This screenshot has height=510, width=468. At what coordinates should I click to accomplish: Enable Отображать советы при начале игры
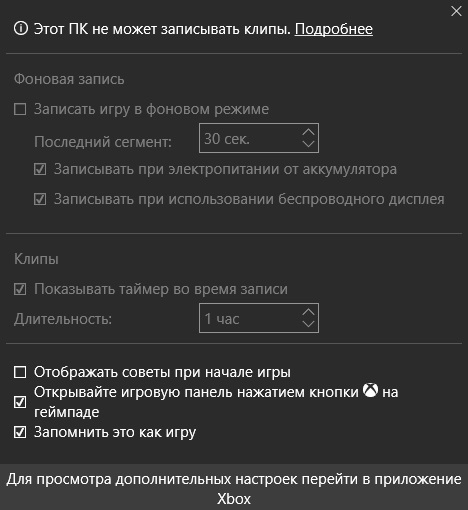[20, 372]
